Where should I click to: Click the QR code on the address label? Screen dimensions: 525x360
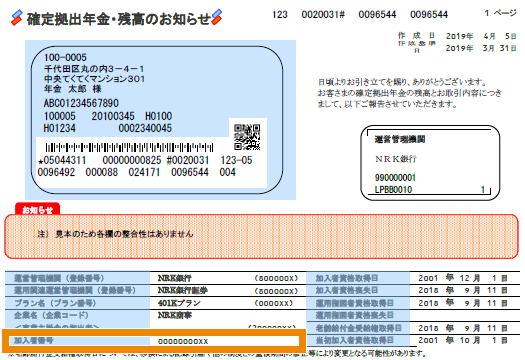247,137
